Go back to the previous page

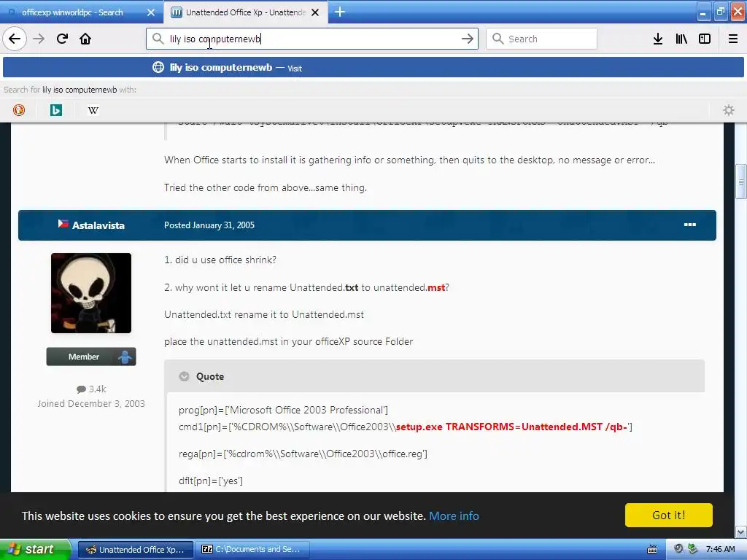pos(15,39)
